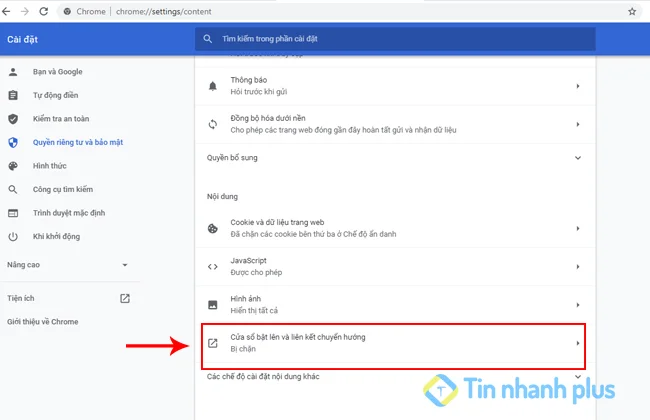Click the cookie icon in the Nội dung list

(x=213, y=228)
